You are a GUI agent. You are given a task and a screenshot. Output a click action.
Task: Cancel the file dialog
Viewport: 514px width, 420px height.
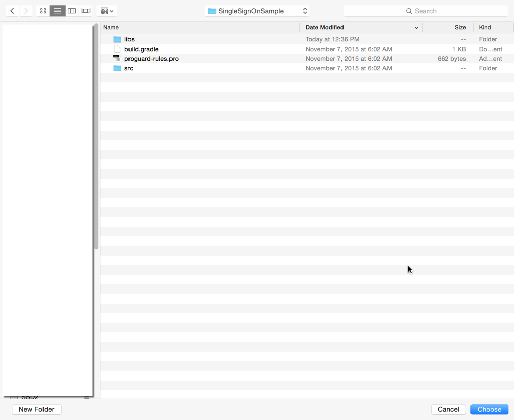click(448, 409)
